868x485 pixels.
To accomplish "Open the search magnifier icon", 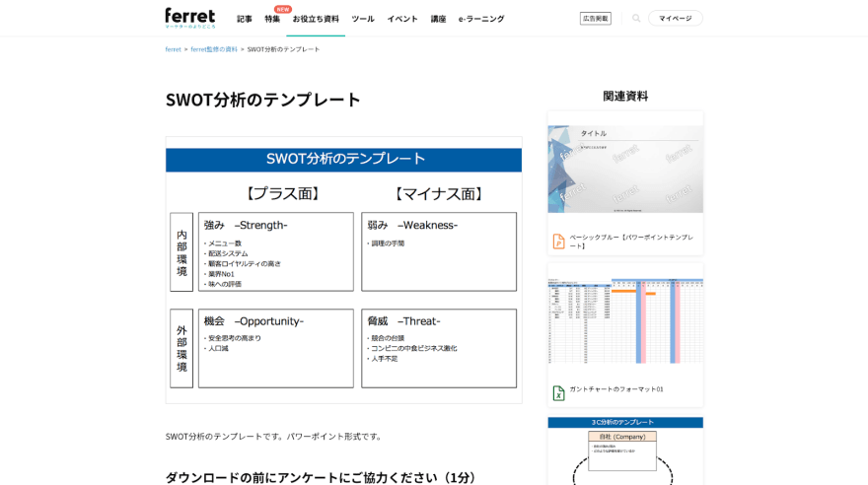I will click(636, 19).
